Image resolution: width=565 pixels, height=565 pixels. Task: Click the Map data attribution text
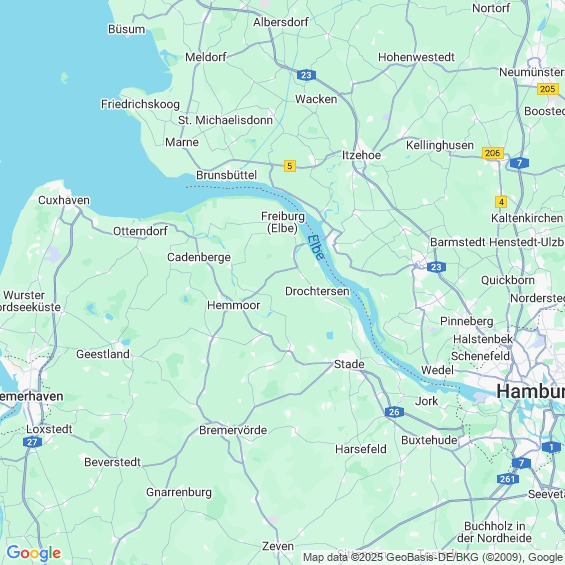pyautogui.click(x=433, y=557)
